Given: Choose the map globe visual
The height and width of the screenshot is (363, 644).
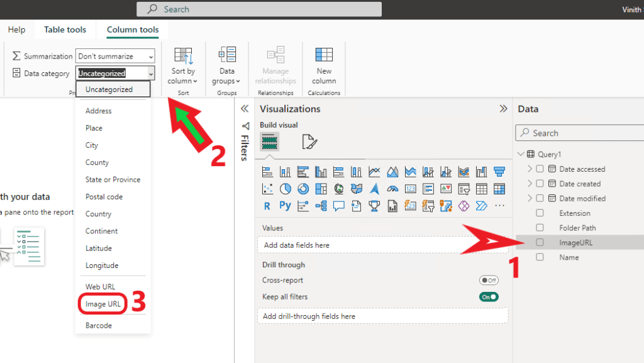Looking at the screenshot, I should [339, 189].
